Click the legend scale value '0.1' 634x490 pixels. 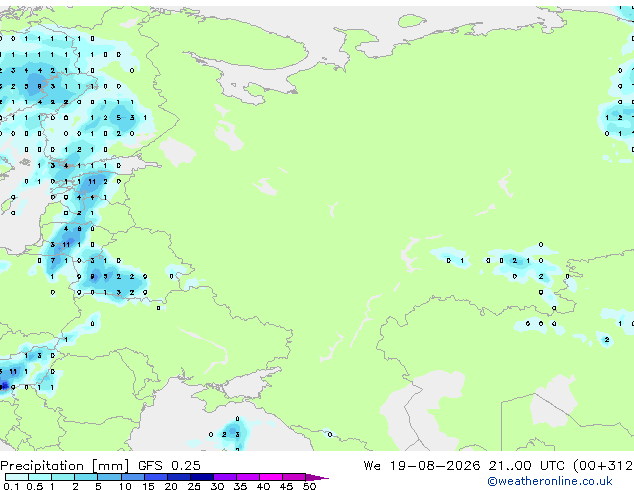coord(11,486)
